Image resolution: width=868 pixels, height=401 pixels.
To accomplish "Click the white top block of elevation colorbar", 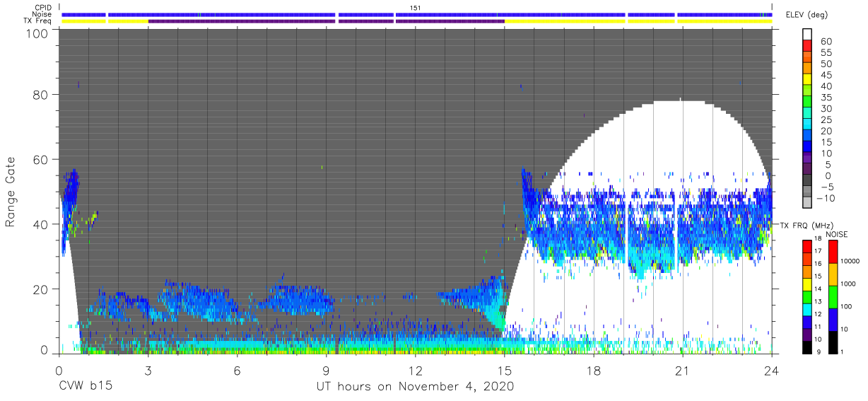I will (807, 35).
